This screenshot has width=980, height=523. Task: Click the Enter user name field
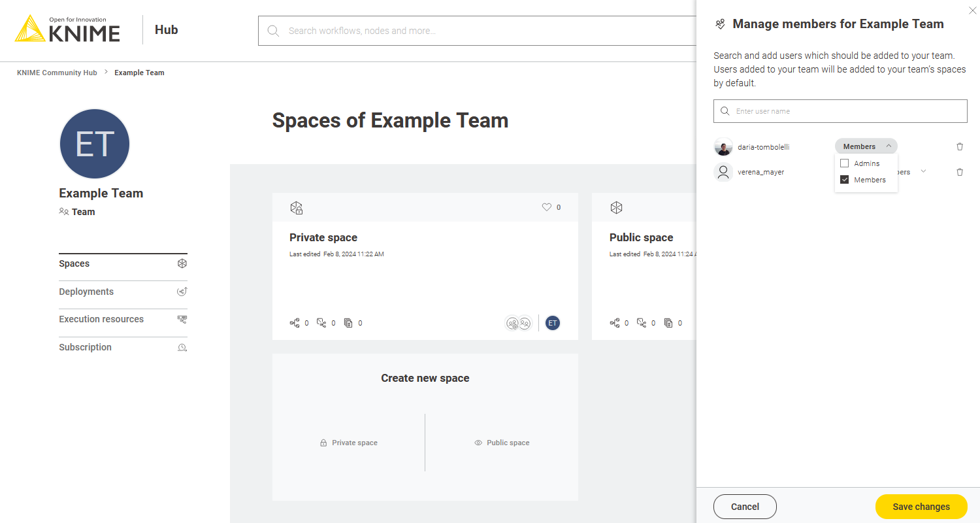click(846, 111)
